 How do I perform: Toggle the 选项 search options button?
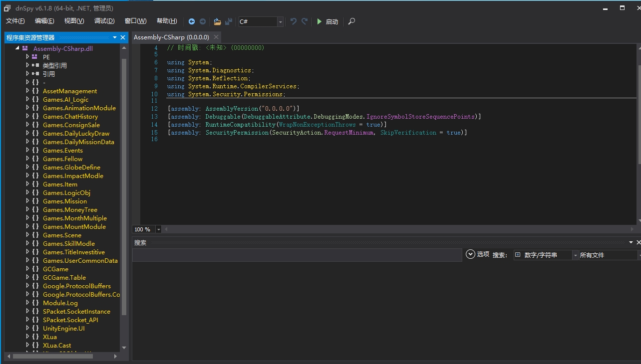(477, 254)
